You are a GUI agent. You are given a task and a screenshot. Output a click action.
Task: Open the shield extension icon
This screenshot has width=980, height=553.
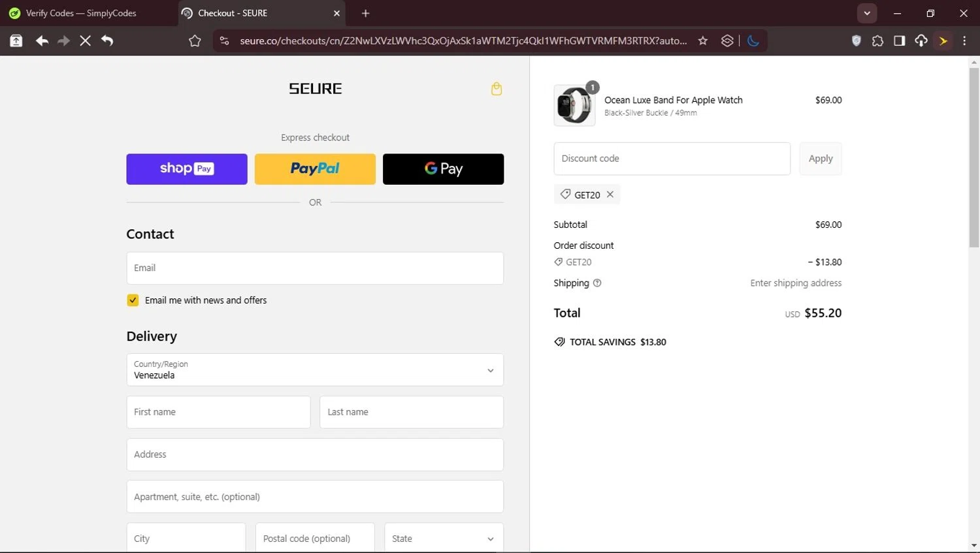click(x=857, y=40)
